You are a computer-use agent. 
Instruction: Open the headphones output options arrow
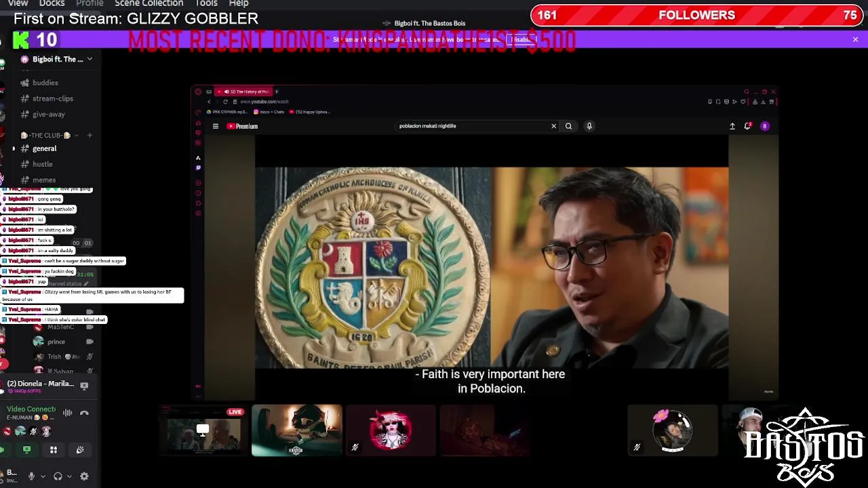[x=68, y=476]
